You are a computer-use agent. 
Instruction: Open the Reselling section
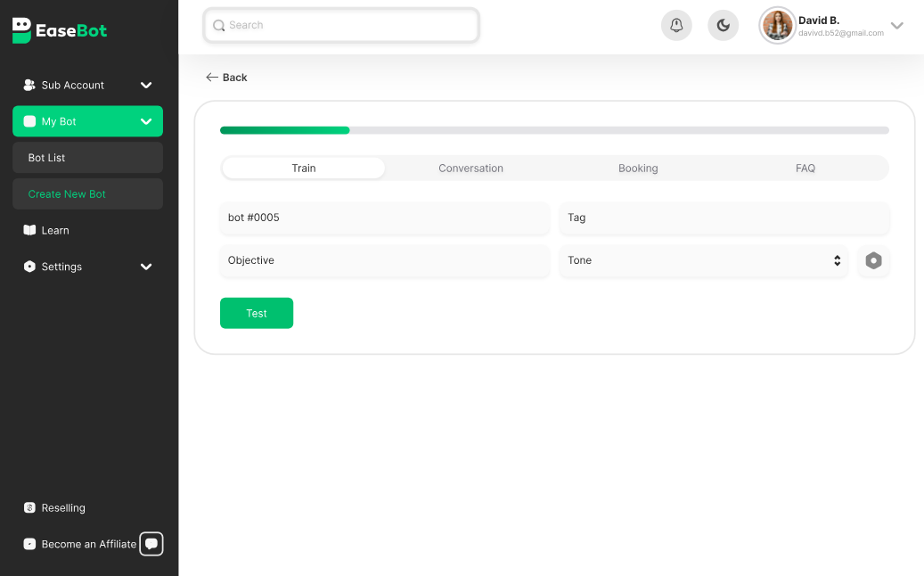29,507
